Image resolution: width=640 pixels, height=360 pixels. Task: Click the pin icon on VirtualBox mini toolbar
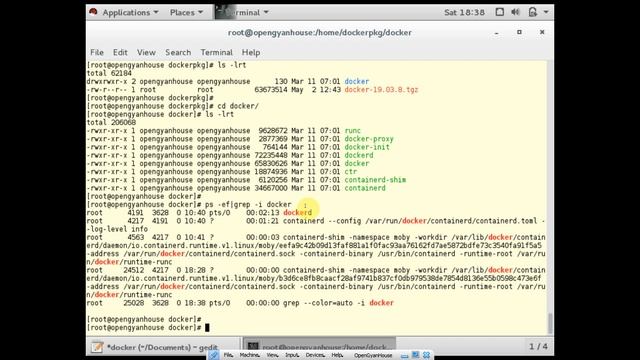tap(213, 355)
